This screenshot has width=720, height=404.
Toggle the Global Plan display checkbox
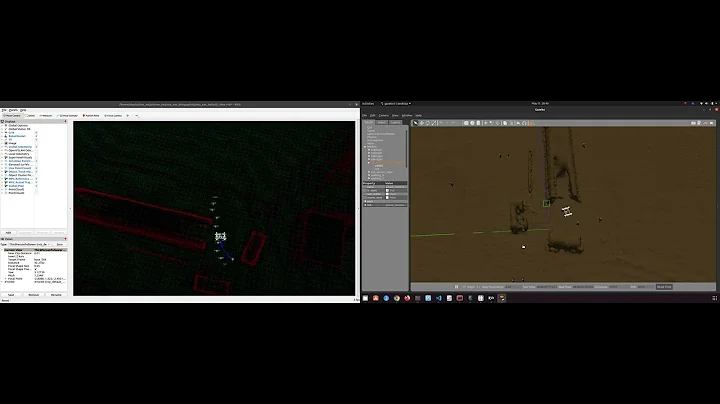(36, 186)
